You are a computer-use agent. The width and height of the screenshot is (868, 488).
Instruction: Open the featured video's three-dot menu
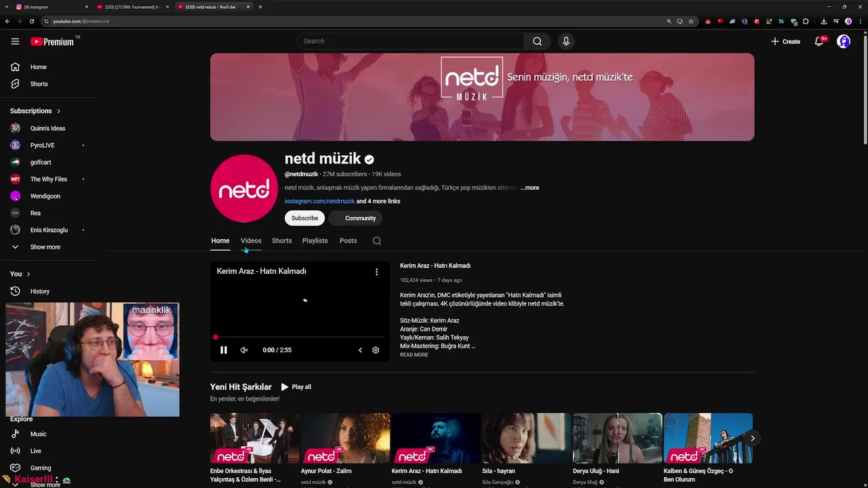(x=377, y=272)
